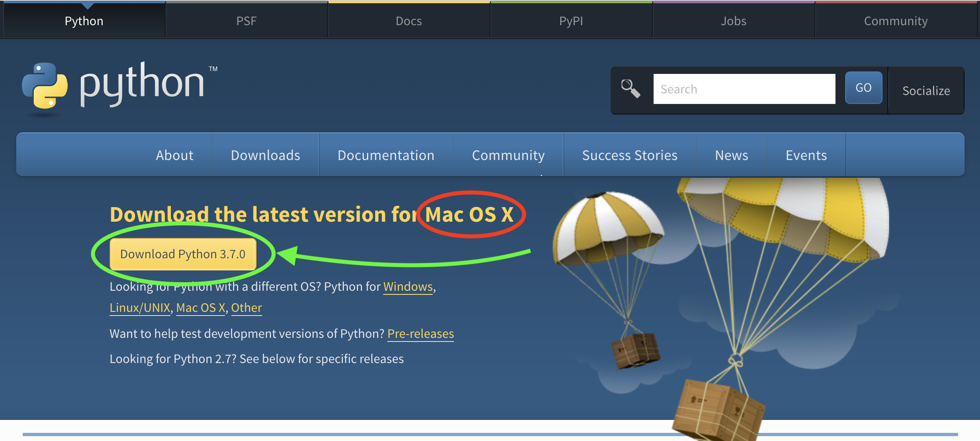The width and height of the screenshot is (980, 441).
Task: Open the Pre-releases link
Action: 421,334
